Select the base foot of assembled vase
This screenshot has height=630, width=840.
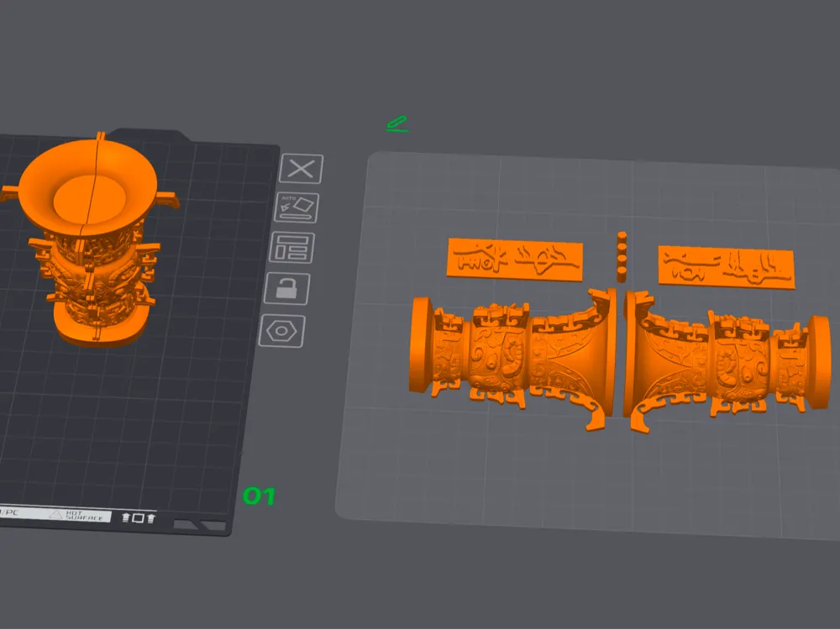(99, 329)
